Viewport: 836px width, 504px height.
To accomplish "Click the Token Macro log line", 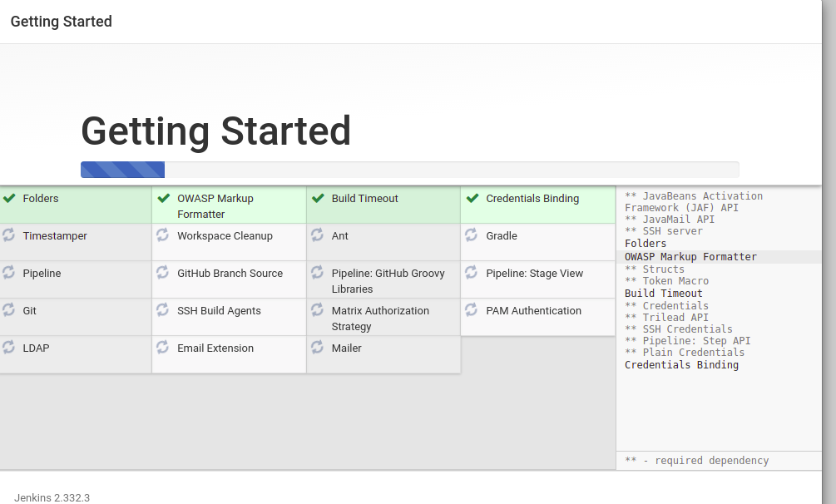I will 666,281.
